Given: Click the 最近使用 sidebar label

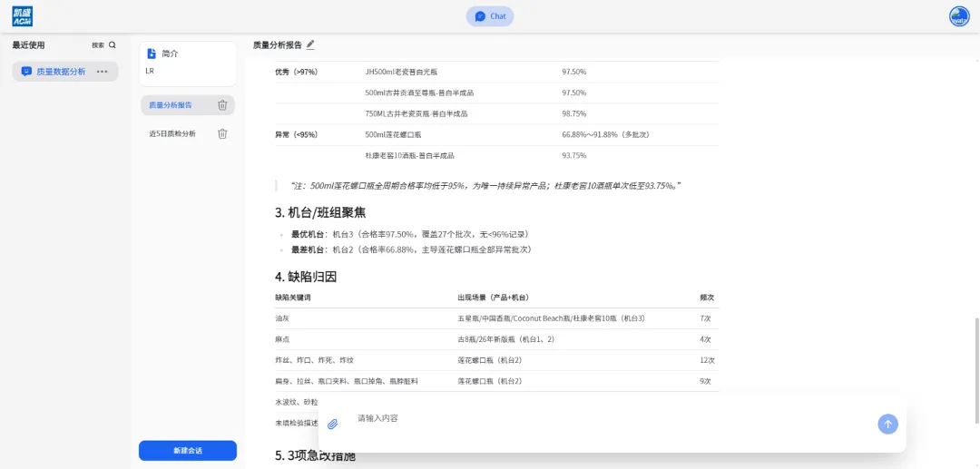Looking at the screenshot, I should (x=29, y=45).
